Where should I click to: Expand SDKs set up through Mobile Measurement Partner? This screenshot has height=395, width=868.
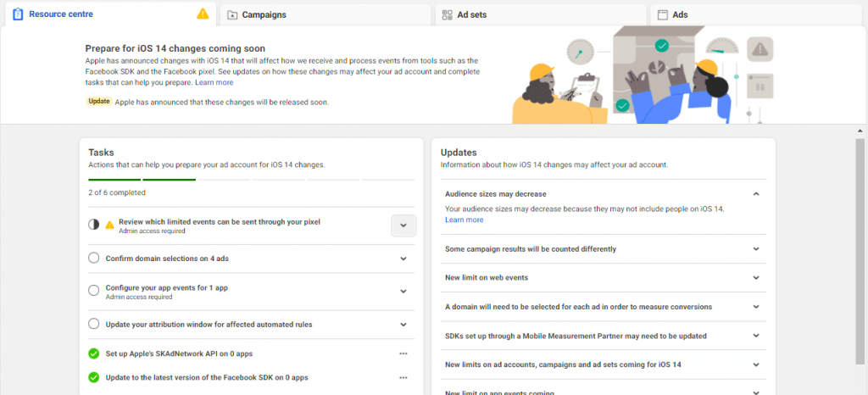756,336
